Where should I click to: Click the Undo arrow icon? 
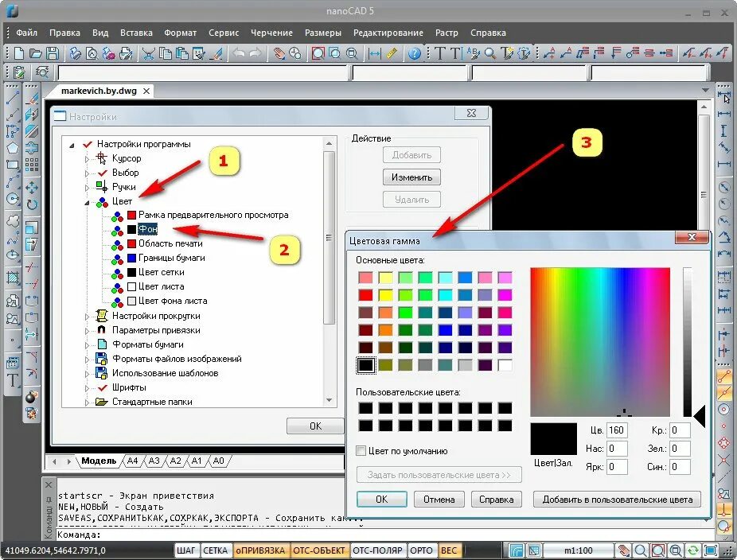coord(239,53)
